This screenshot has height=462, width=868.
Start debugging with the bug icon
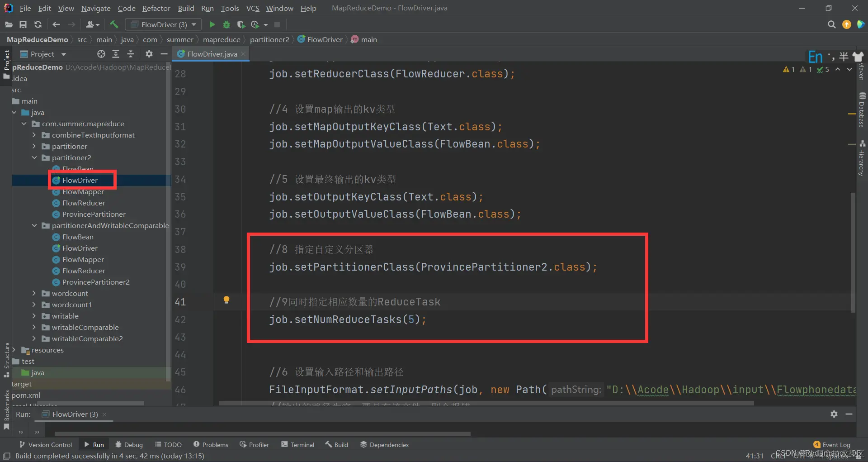226,24
